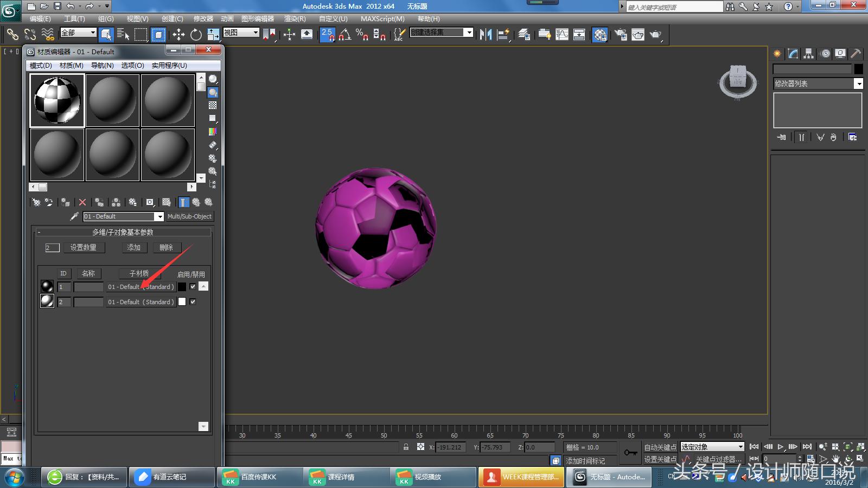Viewport: 868px width, 488px height.
Task: Select the Assign Material to Selection icon
Action: [65, 202]
